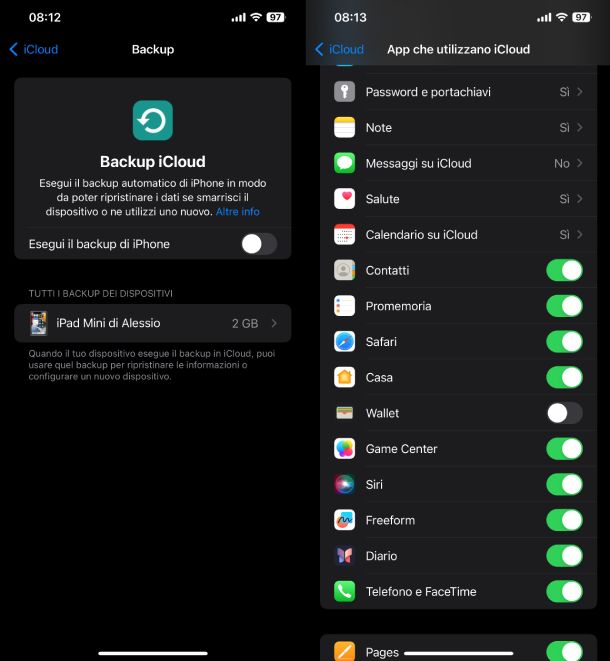Open iPad Mini di Alessio backup chevron
Image resolution: width=610 pixels, height=661 pixels.
274,323
